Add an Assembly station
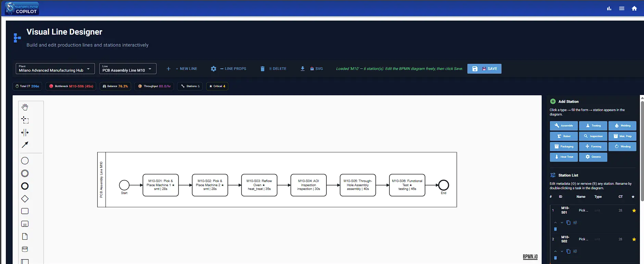The image size is (644, 264). (x=564, y=126)
